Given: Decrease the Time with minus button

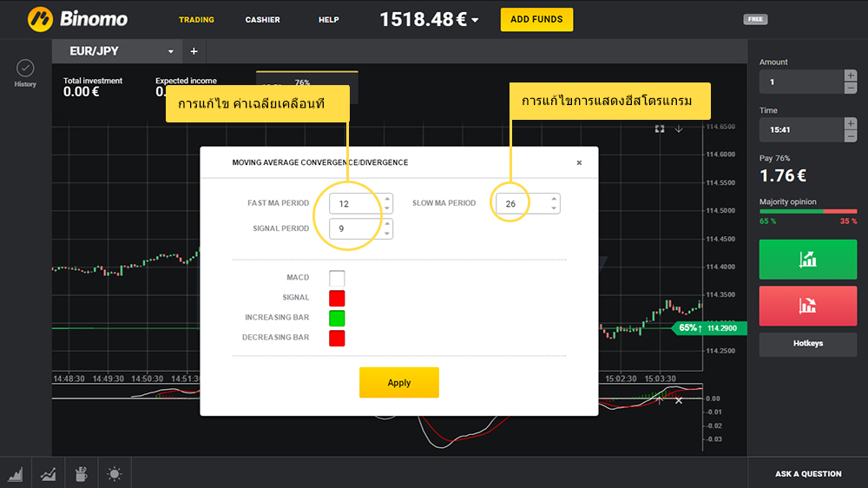Looking at the screenshot, I should point(850,135).
